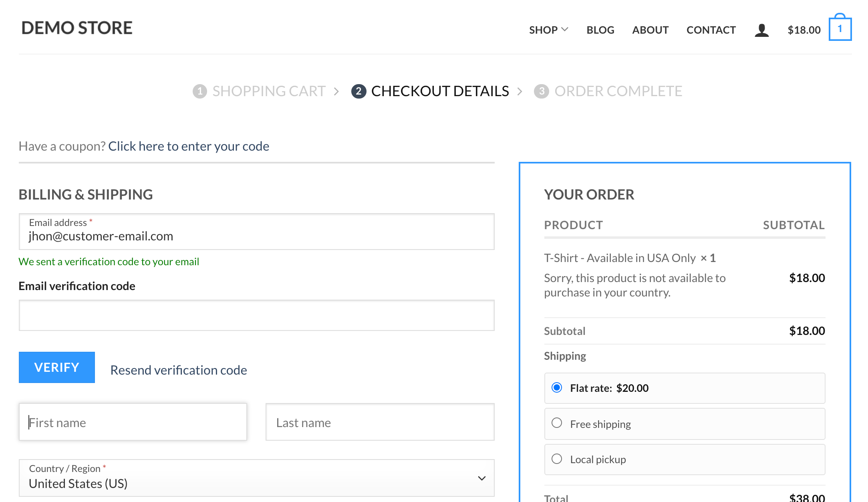
Task: Open the user account icon
Action: (x=761, y=30)
